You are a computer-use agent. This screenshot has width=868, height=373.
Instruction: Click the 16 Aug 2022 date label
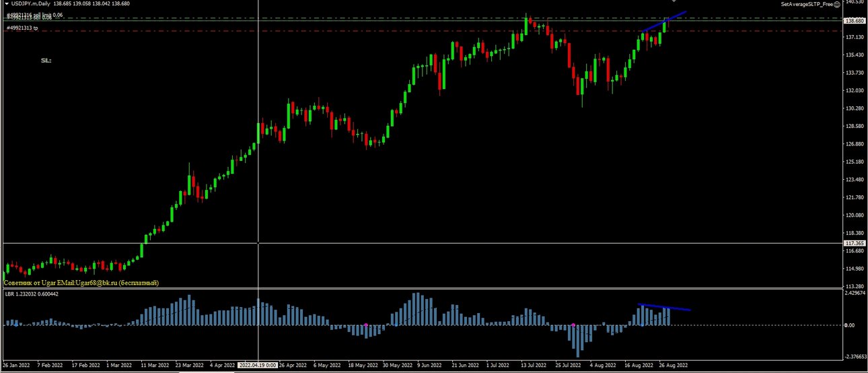coord(639,366)
